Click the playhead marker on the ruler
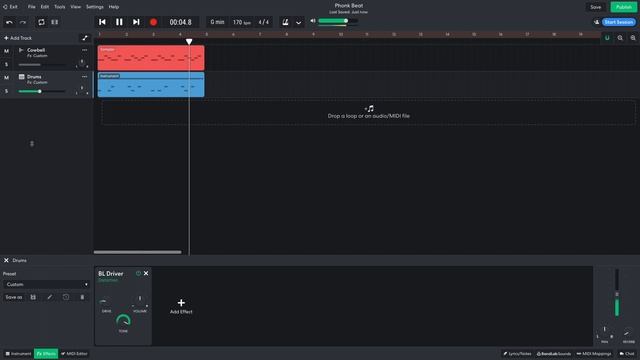The image size is (640, 360). (189, 41)
